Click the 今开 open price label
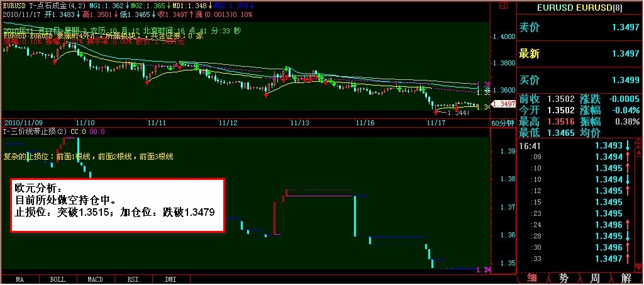This screenshot has width=644, height=285. 528,111
